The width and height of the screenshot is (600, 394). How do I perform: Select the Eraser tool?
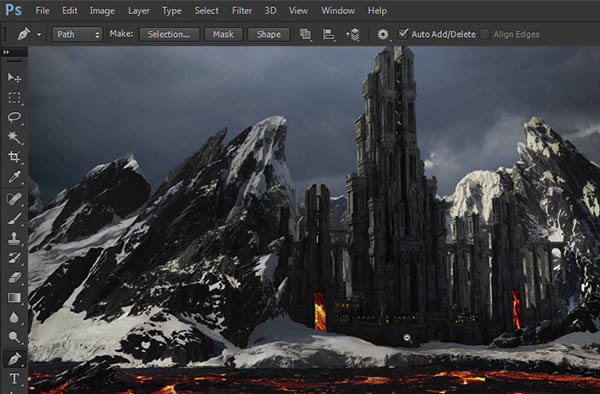point(15,277)
